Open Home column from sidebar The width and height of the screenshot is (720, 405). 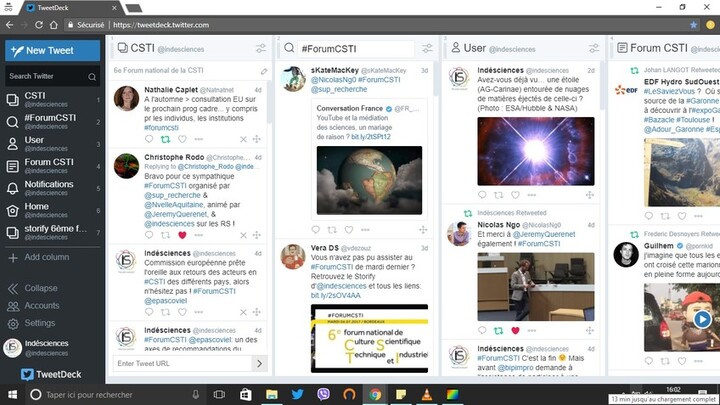(52, 210)
